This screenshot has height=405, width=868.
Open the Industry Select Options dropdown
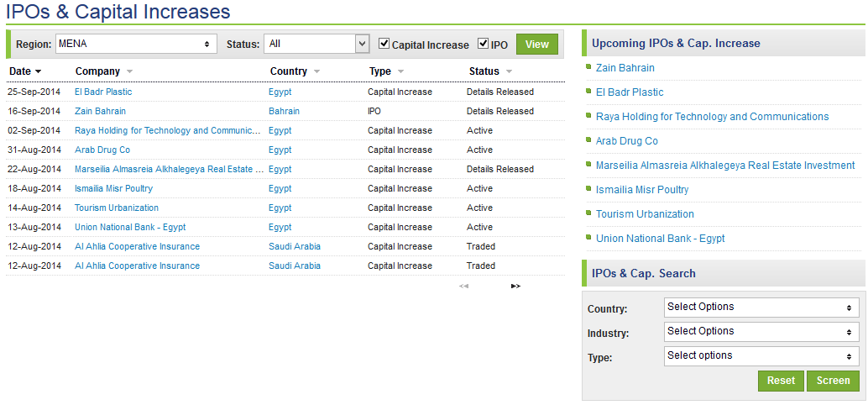(x=761, y=331)
